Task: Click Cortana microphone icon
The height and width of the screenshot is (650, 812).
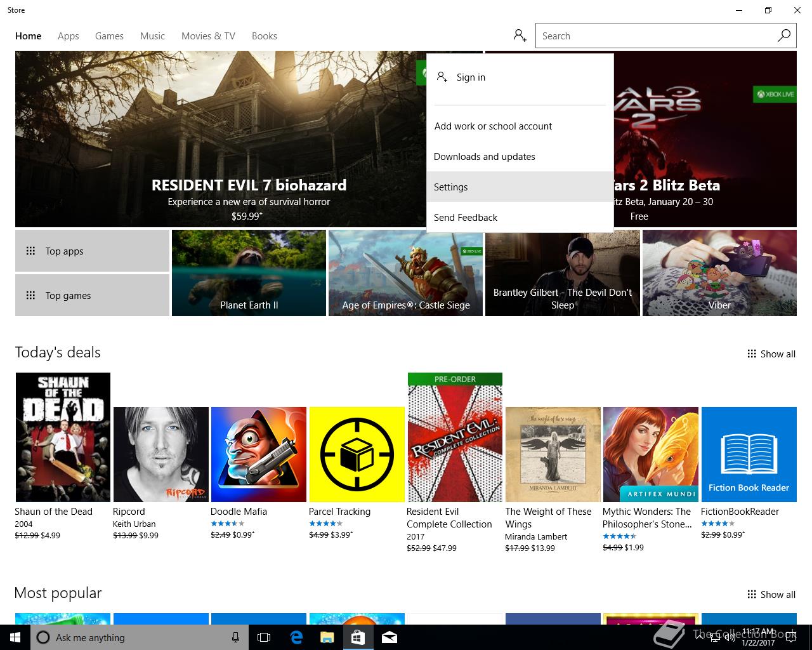Action: 235,637
